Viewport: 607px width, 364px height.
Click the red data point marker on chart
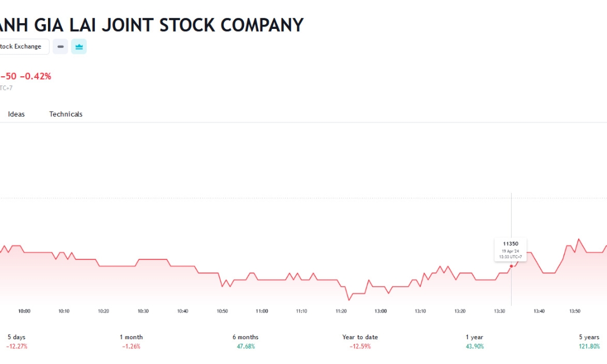click(x=512, y=266)
